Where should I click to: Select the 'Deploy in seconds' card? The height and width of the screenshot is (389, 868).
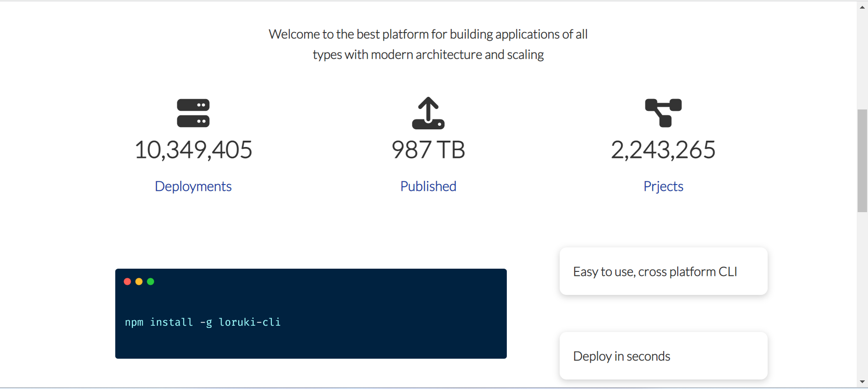(663, 356)
